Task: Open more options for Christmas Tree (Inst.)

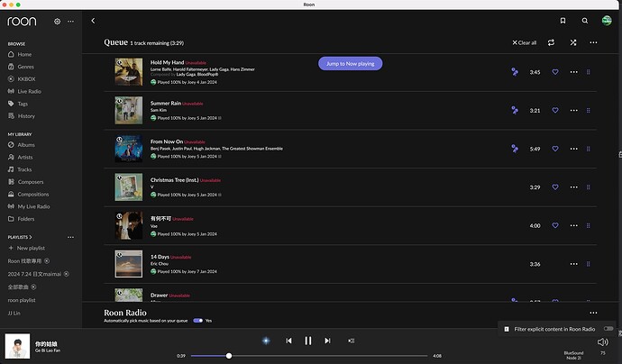Action: pos(573,187)
